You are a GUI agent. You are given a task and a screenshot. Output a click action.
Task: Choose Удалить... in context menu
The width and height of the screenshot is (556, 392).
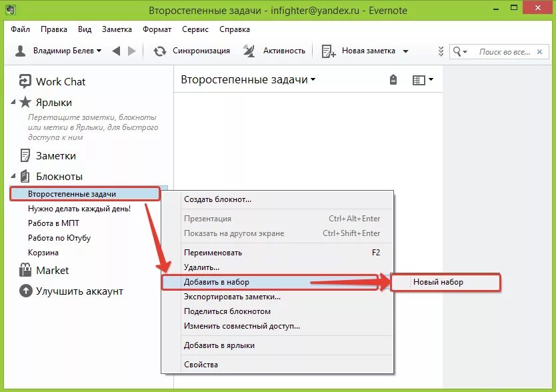[277, 267]
